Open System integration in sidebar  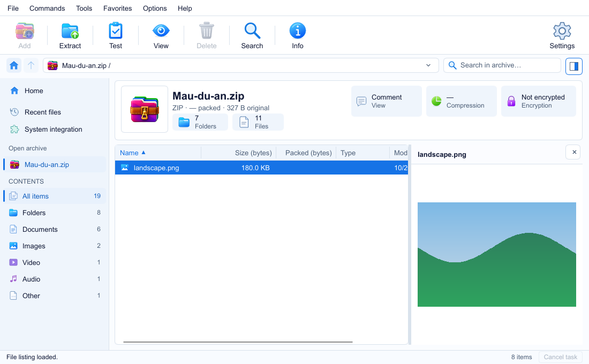point(55,130)
